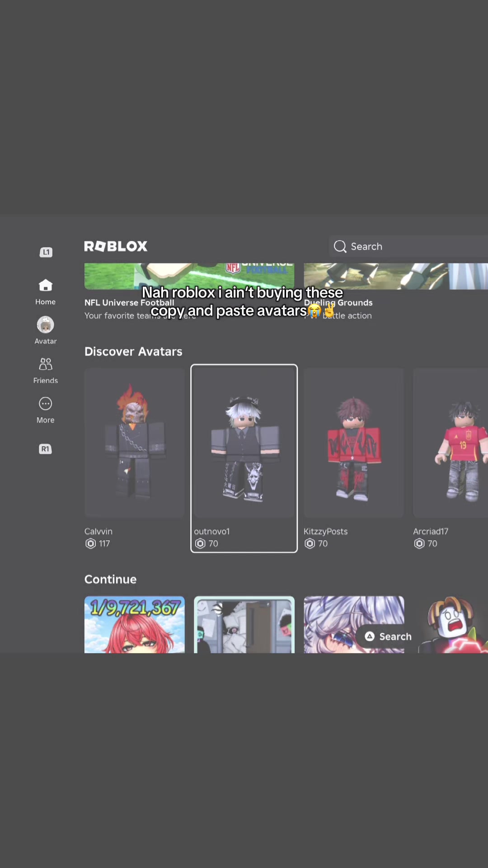Viewport: 488px width, 868px height.
Task: Click the Robux icon under outnovo1
Action: (x=200, y=543)
